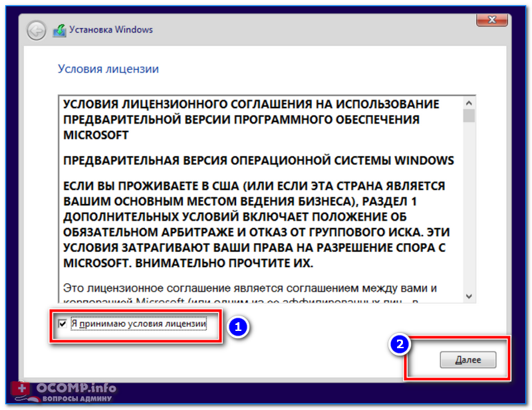Click the Windows Setup installer icon
Screen dimensions: 532x410
(x=59, y=31)
